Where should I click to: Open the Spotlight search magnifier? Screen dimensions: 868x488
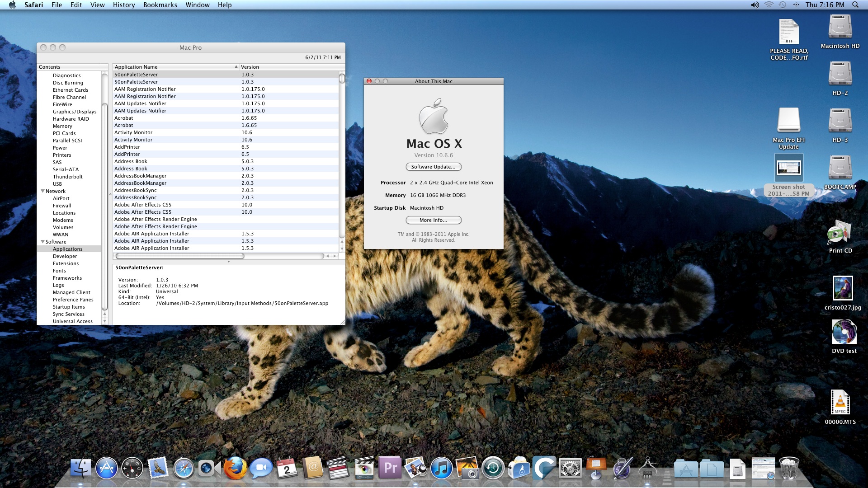[x=855, y=5]
